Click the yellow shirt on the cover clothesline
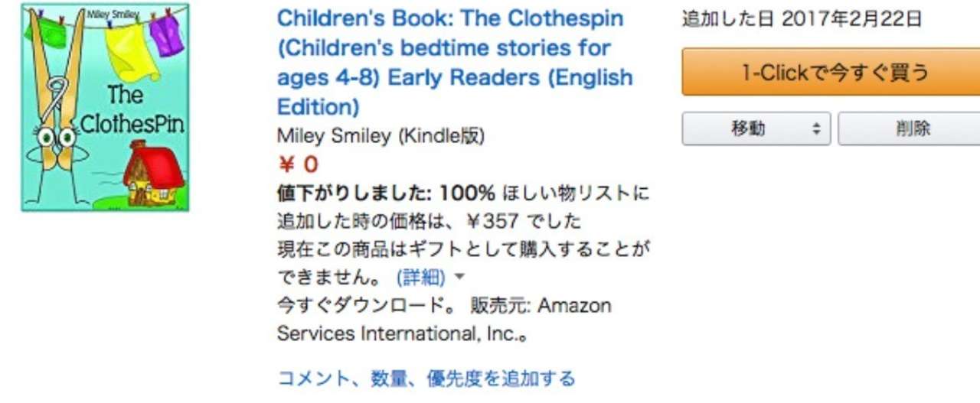Image resolution: width=980 pixels, height=403 pixels. coord(132,50)
